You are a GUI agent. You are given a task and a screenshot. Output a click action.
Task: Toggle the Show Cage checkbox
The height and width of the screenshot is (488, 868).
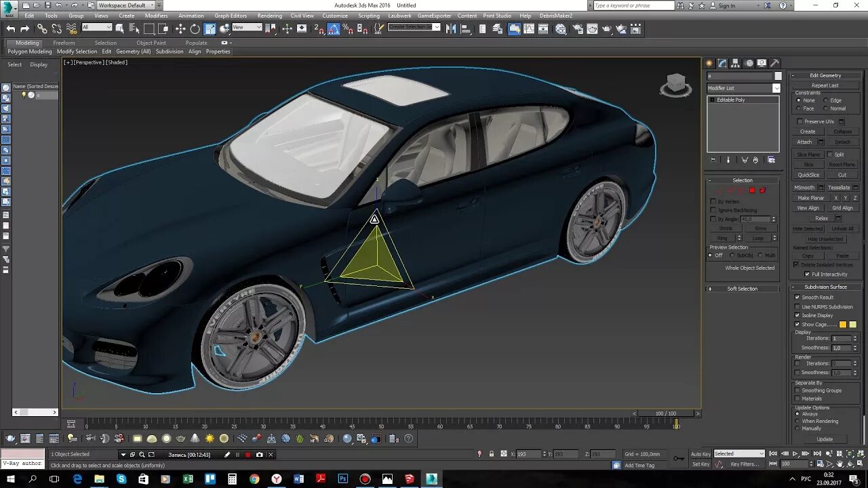(x=797, y=324)
